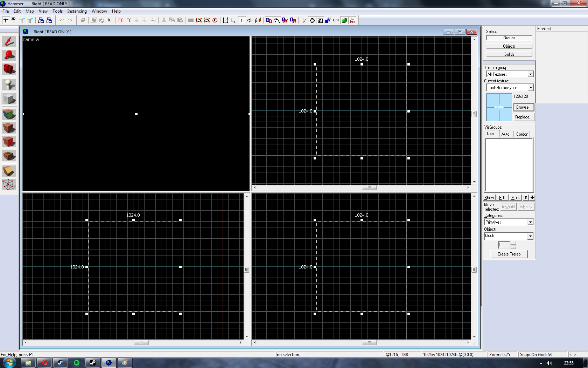
Task: Click the larger grid size icon
Action: tap(30, 20)
